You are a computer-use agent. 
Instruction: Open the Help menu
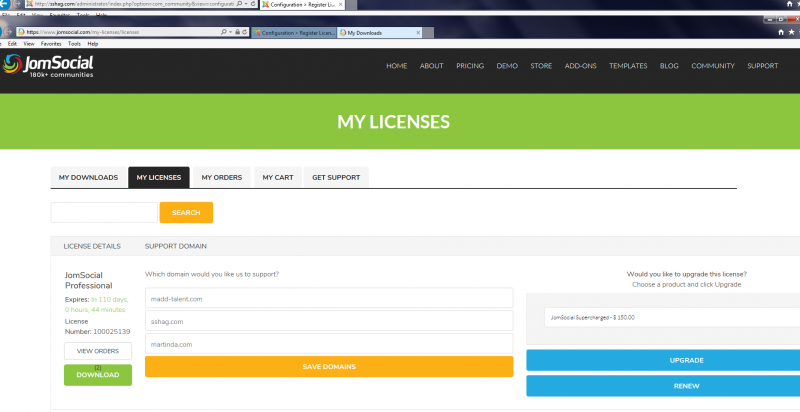[93, 44]
